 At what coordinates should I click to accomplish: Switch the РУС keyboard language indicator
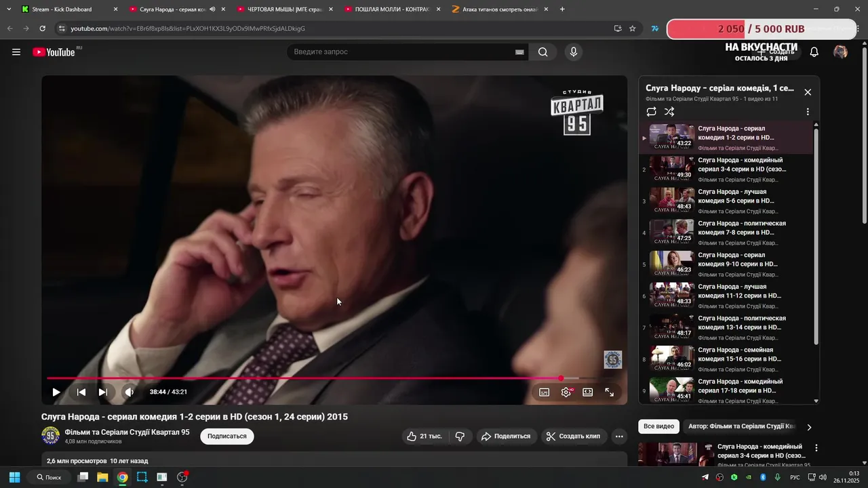(x=795, y=477)
